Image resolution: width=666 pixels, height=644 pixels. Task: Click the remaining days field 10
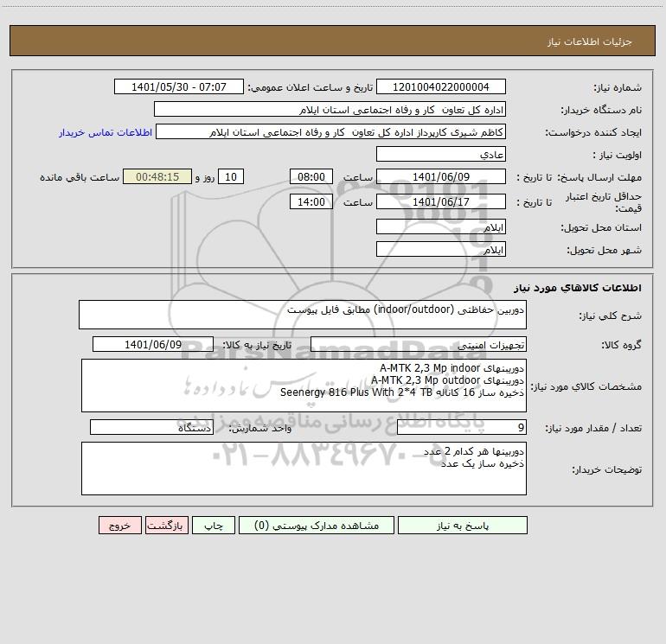tap(231, 176)
